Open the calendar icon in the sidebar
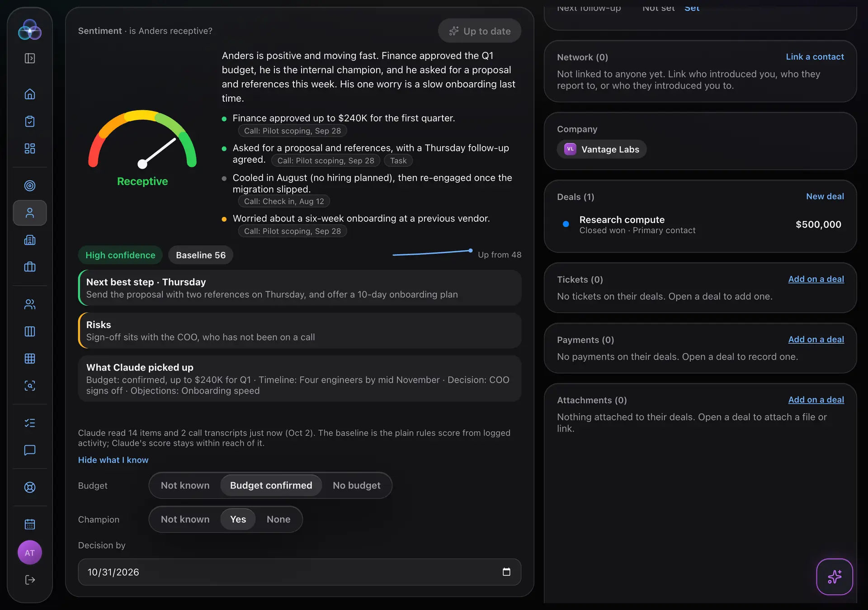 pyautogui.click(x=30, y=524)
